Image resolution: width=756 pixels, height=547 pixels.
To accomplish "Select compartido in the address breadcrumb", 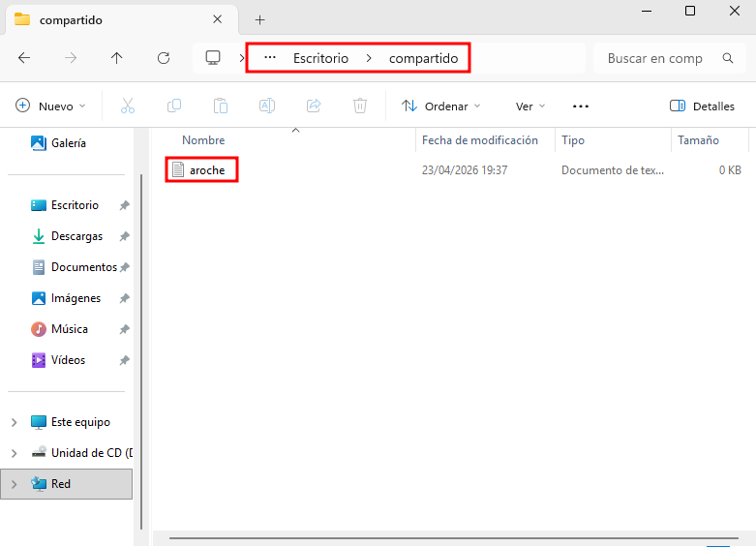I will [x=423, y=58].
